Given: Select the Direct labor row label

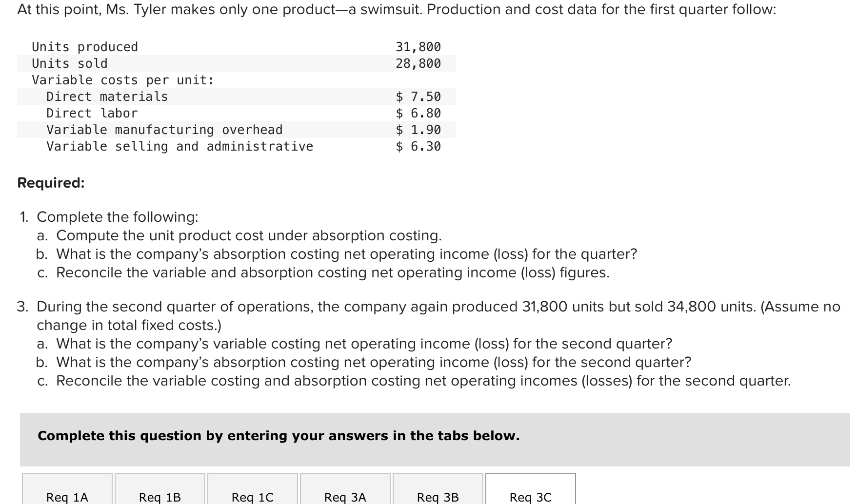Looking at the screenshot, I should pos(92,113).
